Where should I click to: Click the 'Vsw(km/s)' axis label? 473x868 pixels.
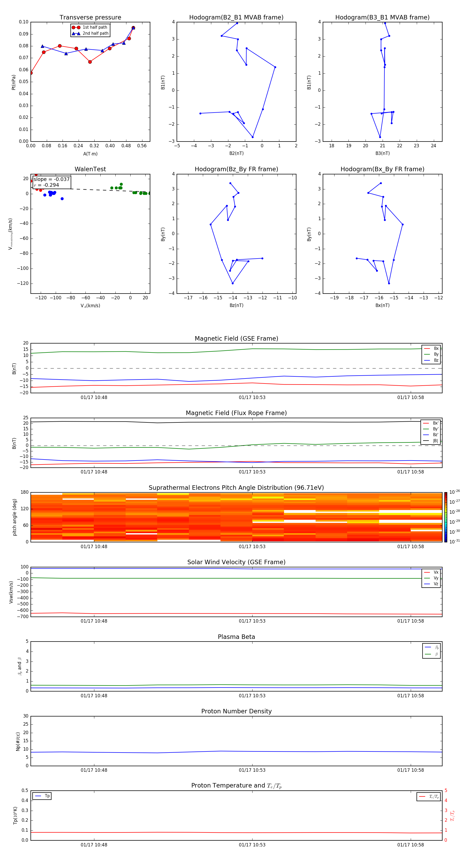click(11, 592)
